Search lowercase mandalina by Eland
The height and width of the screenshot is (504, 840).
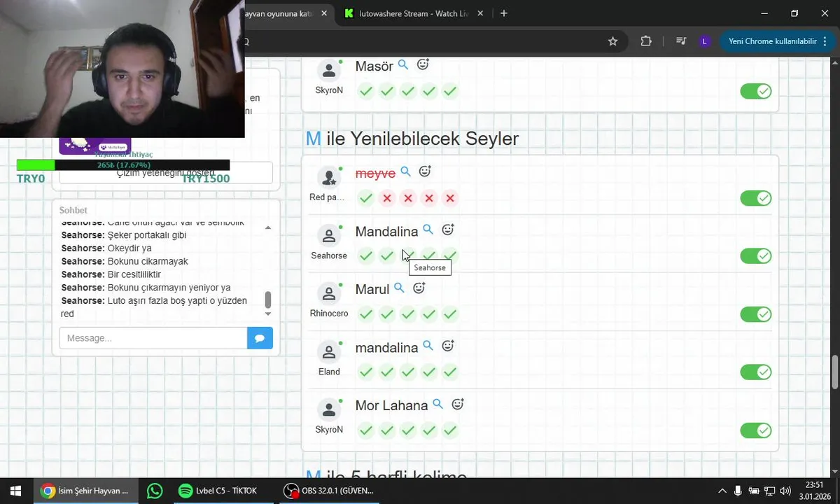(x=428, y=346)
